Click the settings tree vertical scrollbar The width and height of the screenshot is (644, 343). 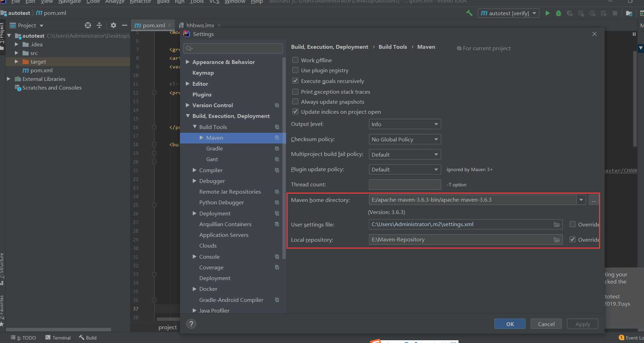[x=284, y=157]
